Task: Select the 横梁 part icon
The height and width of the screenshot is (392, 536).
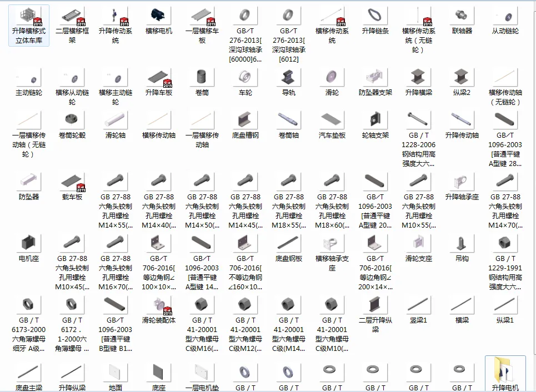Action: click(462, 305)
